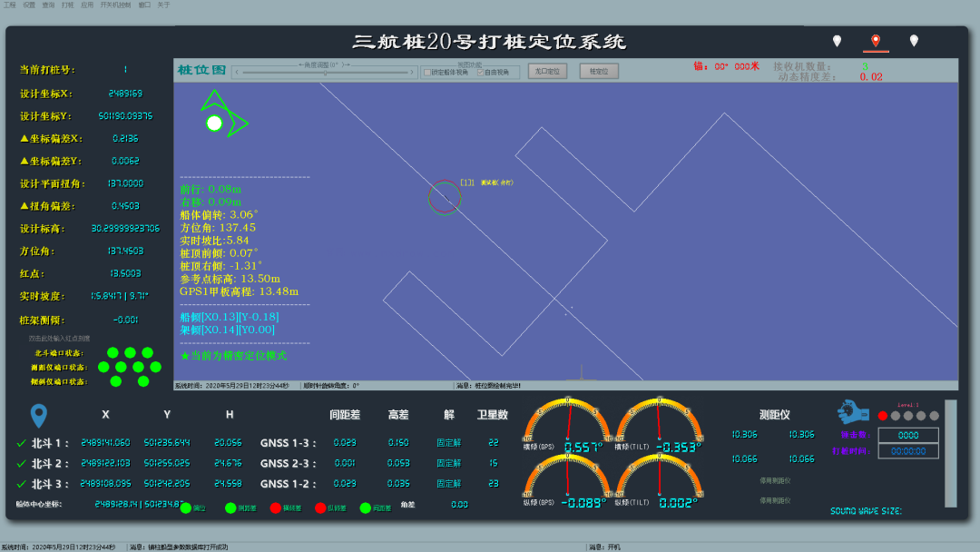This screenshot has height=552, width=980.
Task: Click the blue hand stopwatch icon
Action: pos(854,412)
